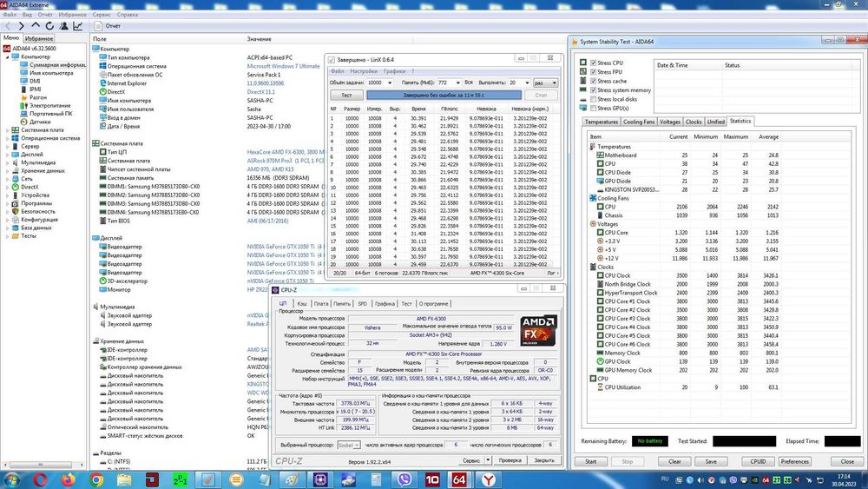
Task: Open Viber from the taskbar
Action: 404,479
